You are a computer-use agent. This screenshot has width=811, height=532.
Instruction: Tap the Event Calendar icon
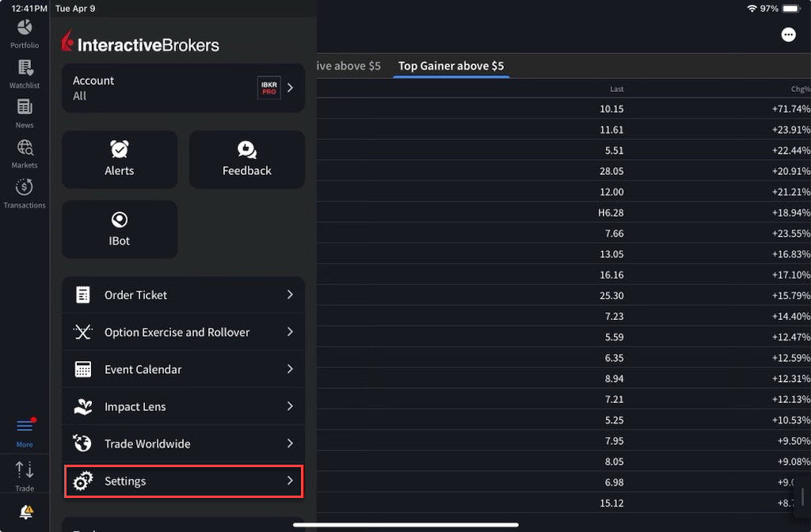pyautogui.click(x=82, y=369)
